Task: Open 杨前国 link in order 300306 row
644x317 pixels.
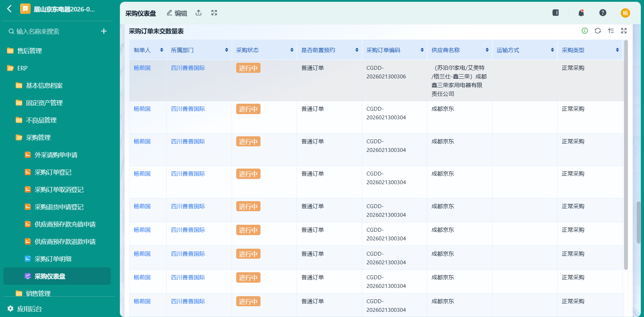Action: click(142, 68)
